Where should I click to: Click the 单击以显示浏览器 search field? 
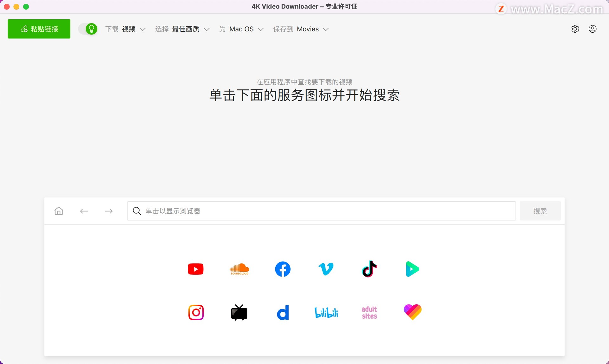tap(321, 211)
